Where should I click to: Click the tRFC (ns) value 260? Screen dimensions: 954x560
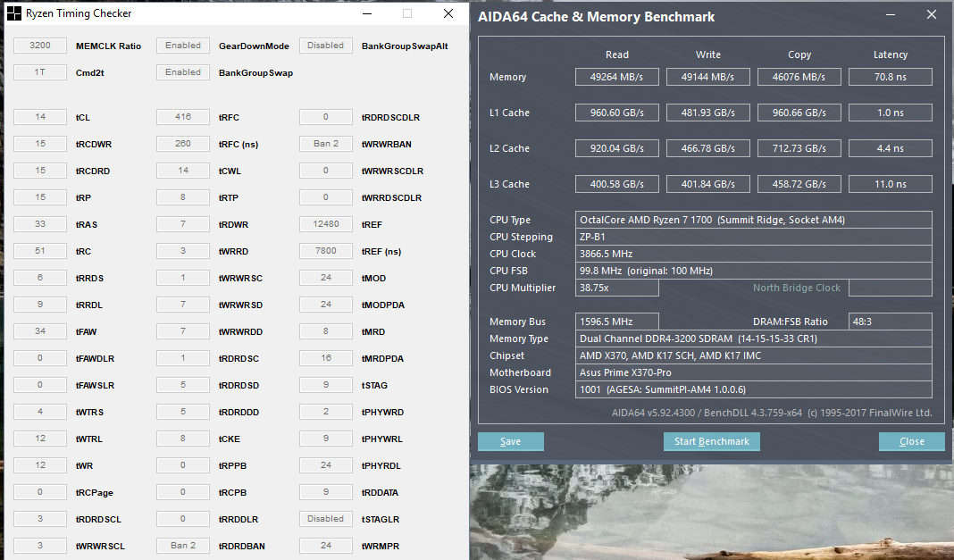pos(183,144)
